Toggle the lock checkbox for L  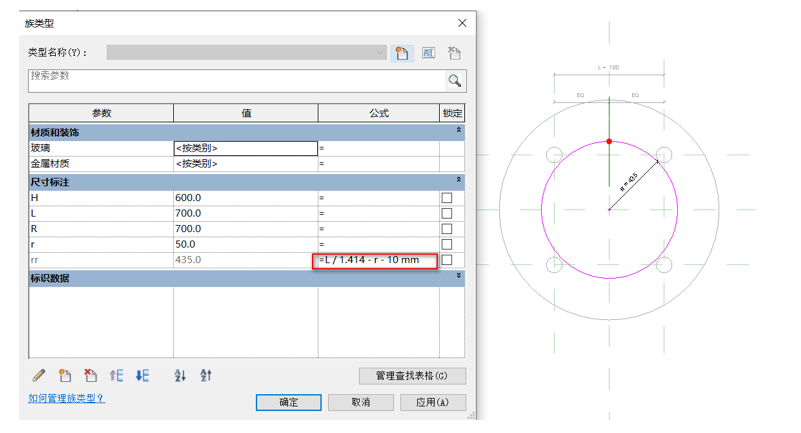coord(447,213)
